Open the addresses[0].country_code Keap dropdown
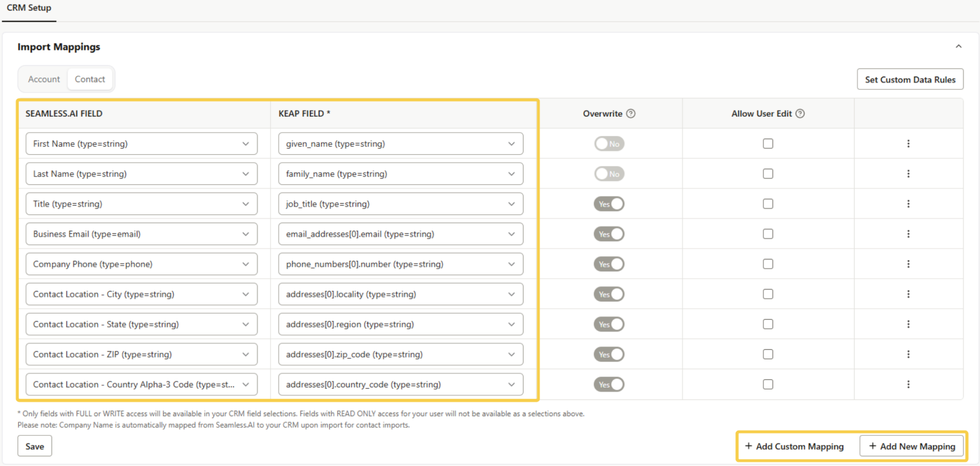The width and height of the screenshot is (980, 466). pos(401,385)
